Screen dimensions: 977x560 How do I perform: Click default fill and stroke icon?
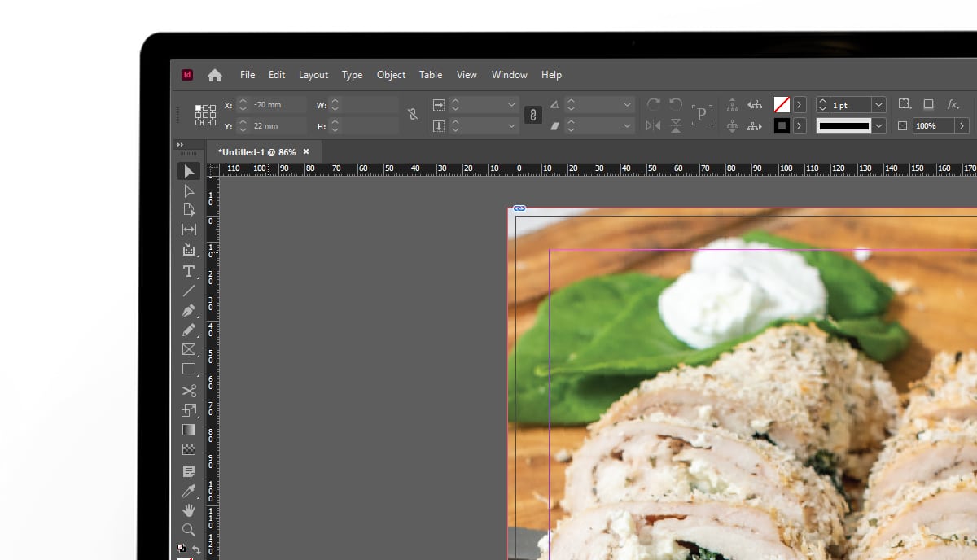point(182,549)
